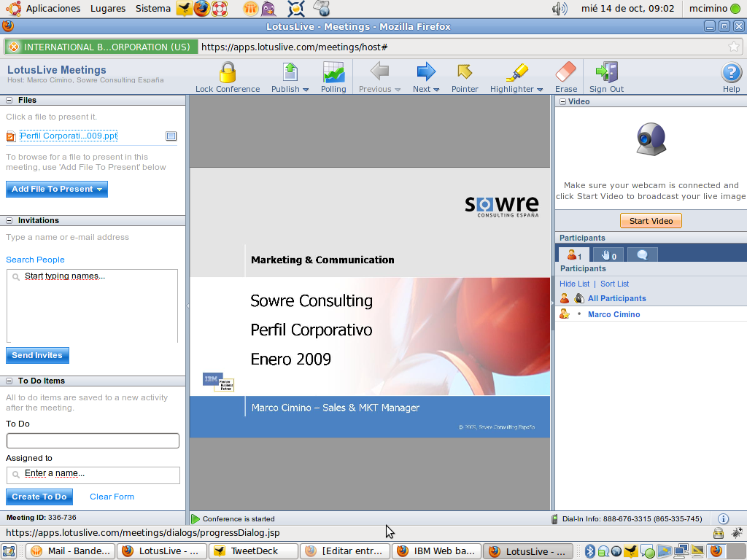The image size is (747, 560).
Task: Click the Sort List link
Action: tap(614, 284)
